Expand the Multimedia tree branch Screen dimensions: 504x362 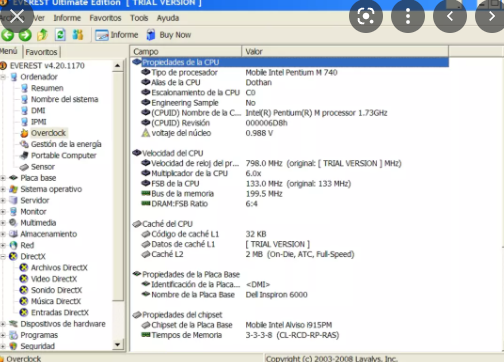pos(3,223)
